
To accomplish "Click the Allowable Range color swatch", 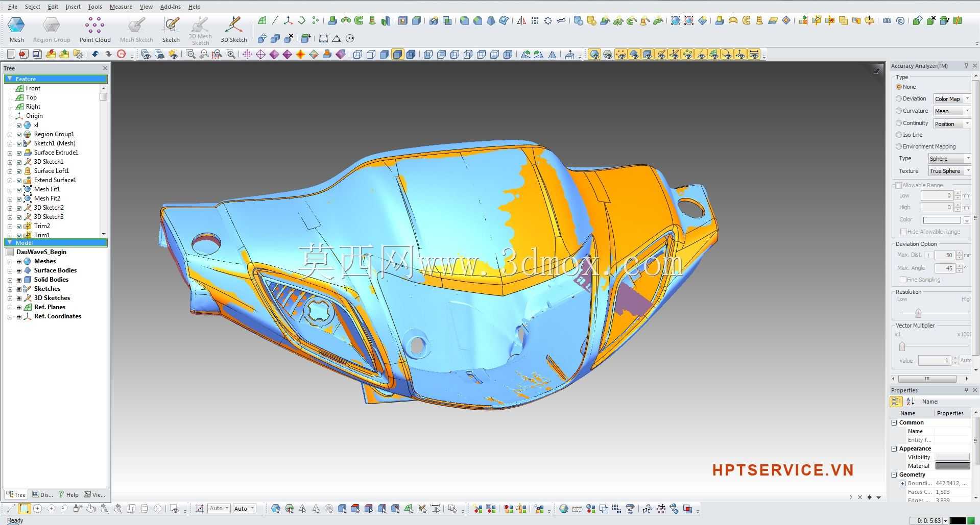I will click(x=942, y=220).
